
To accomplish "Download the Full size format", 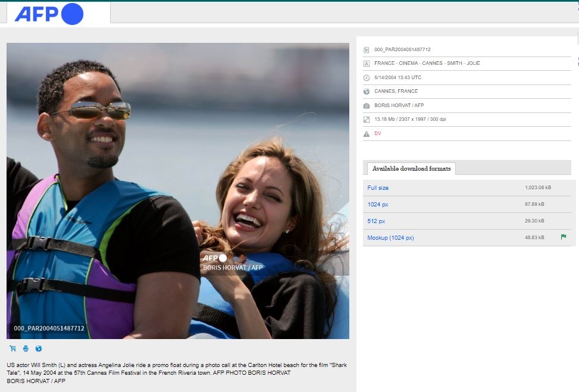I will point(378,188).
